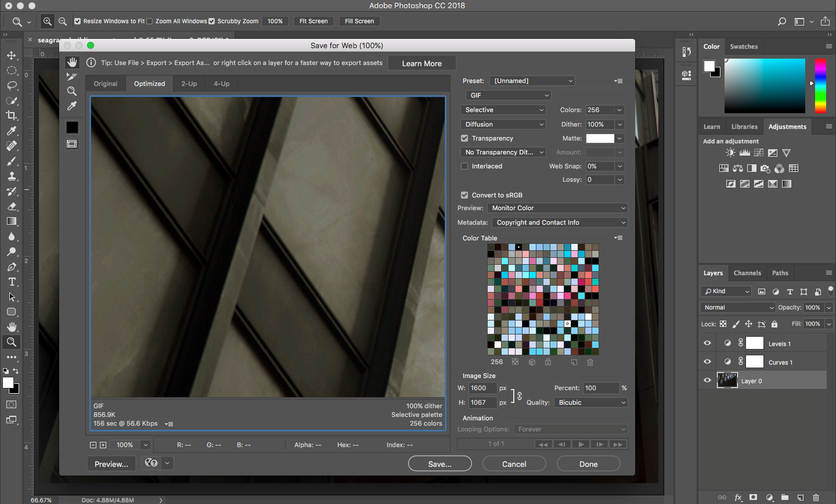This screenshot has width=836, height=504.
Task: Add a Brightness/Contrast adjustment
Action: (x=730, y=153)
